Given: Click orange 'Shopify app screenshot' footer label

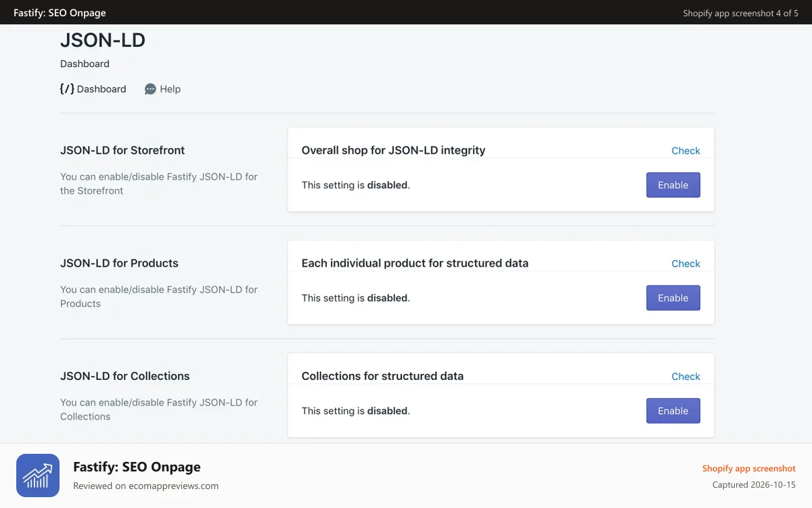Looking at the screenshot, I should 749,468.
